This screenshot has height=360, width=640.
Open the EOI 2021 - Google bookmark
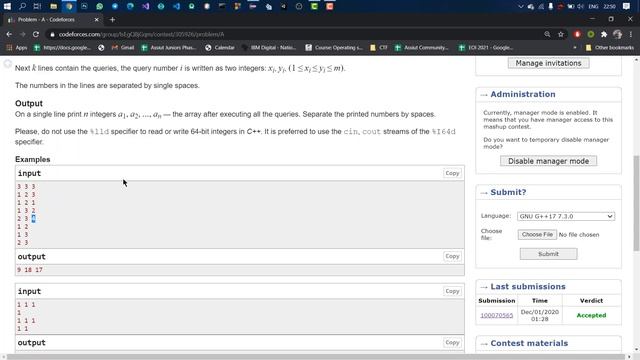click(x=486, y=48)
